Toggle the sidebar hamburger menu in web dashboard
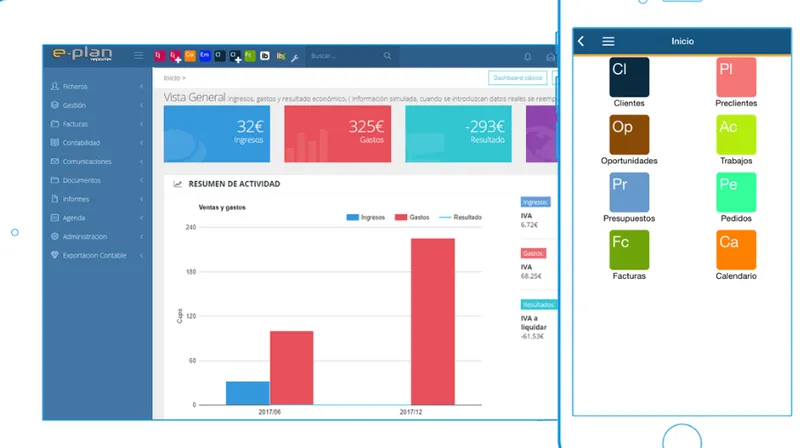 click(139, 55)
